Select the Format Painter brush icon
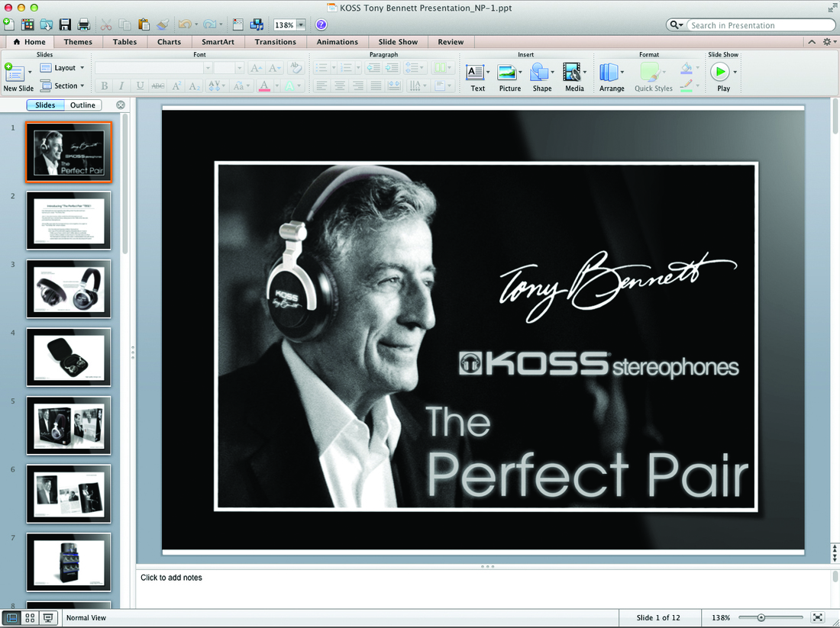This screenshot has width=840, height=628. coord(163,24)
